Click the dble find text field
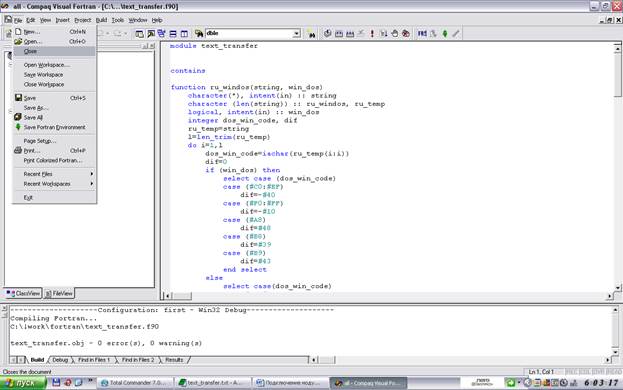This screenshot has height=390, width=623. [249, 34]
